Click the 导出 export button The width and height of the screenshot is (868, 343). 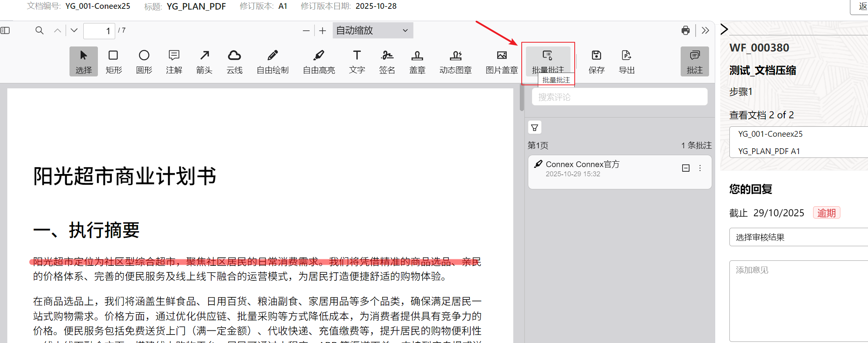tap(627, 61)
